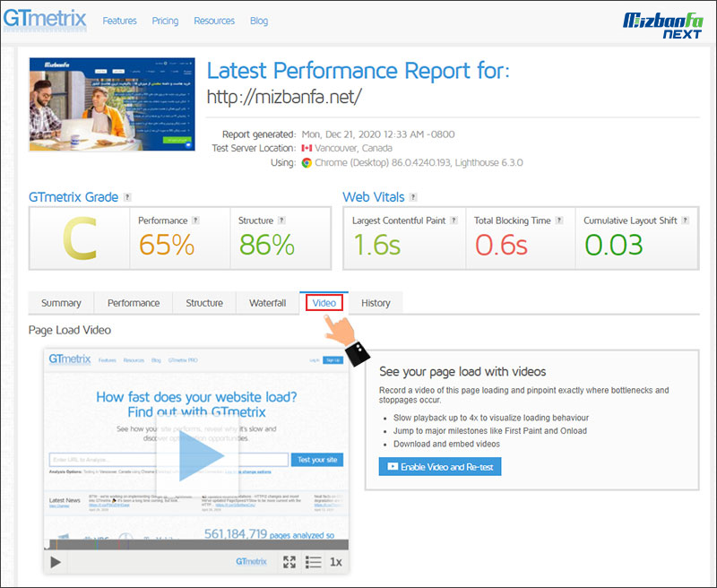The height and width of the screenshot is (588, 717).
Task: Switch to the Performance tab
Action: click(x=134, y=303)
